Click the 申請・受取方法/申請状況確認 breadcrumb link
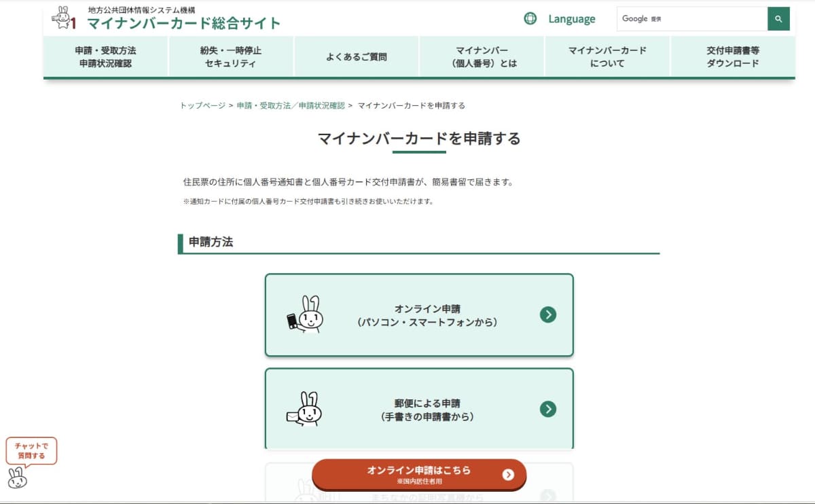The height and width of the screenshot is (504, 815). [x=291, y=105]
